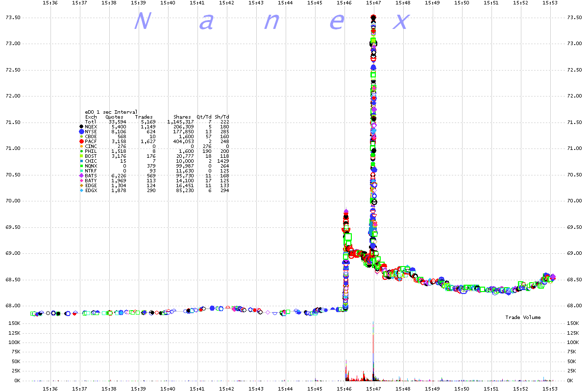Click the yellow-green BOST square swatch
The height and width of the screenshot is (392, 588).
81,156
